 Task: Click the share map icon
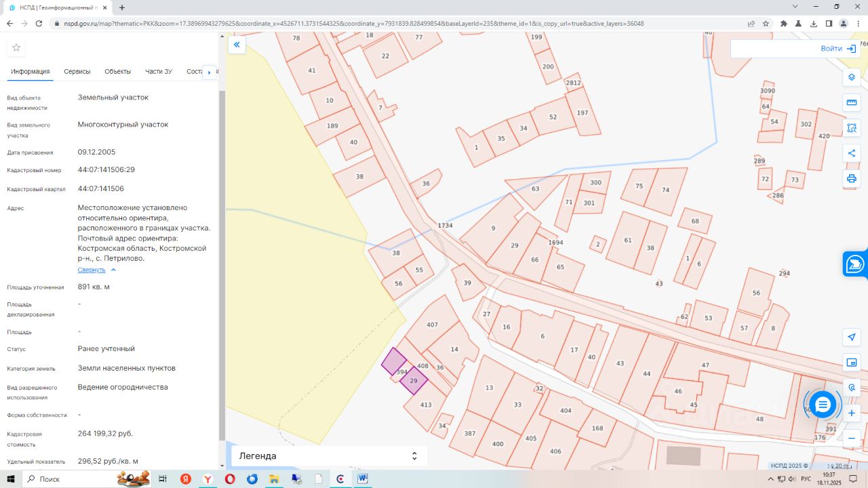[852, 153]
